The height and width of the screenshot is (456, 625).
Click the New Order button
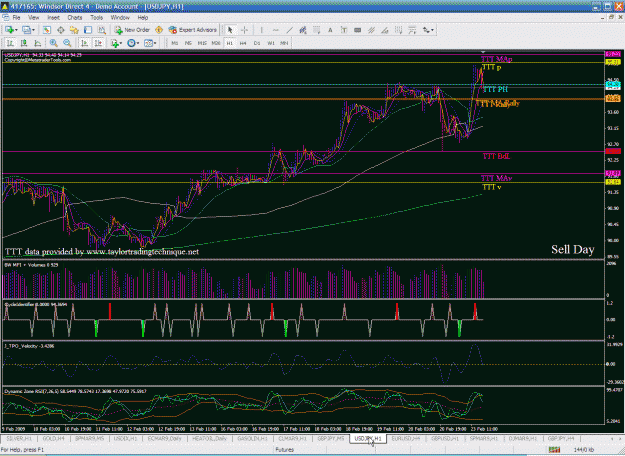pyautogui.click(x=132, y=30)
